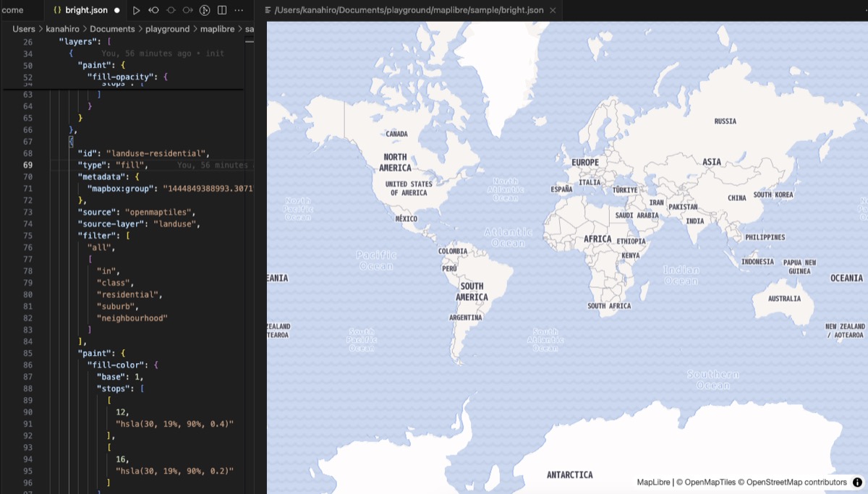
Task: Click the "base": 1 line
Action: click(x=120, y=377)
